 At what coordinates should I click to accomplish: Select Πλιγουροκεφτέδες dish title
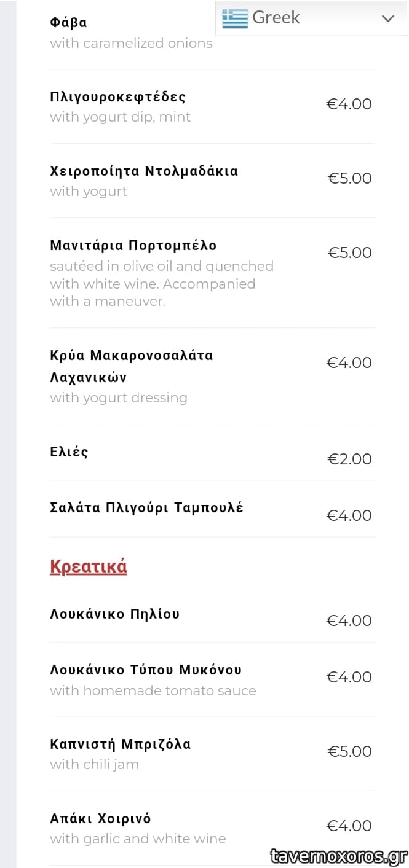117,97
